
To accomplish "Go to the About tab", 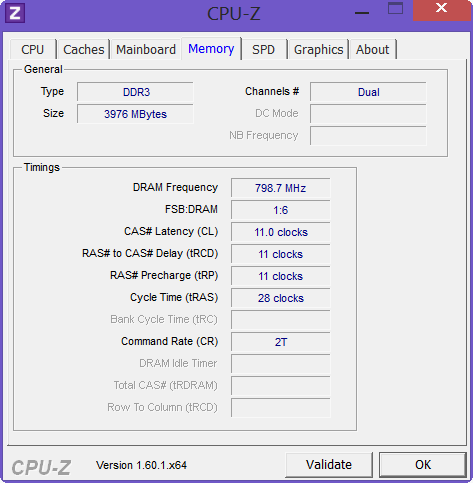I will [372, 49].
